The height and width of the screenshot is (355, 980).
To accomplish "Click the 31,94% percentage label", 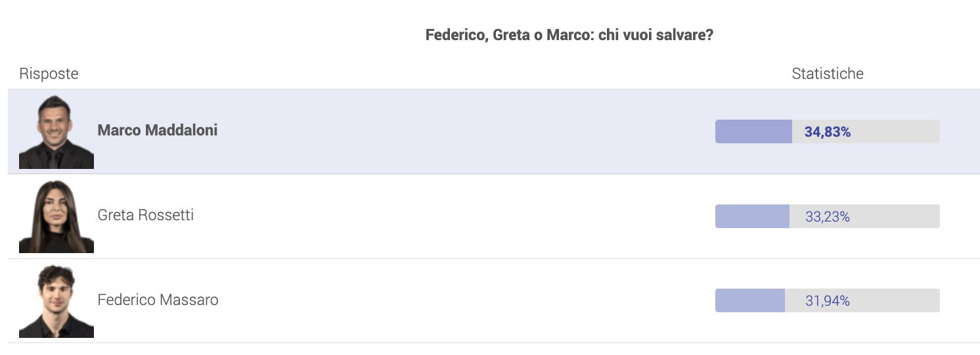I will click(828, 301).
